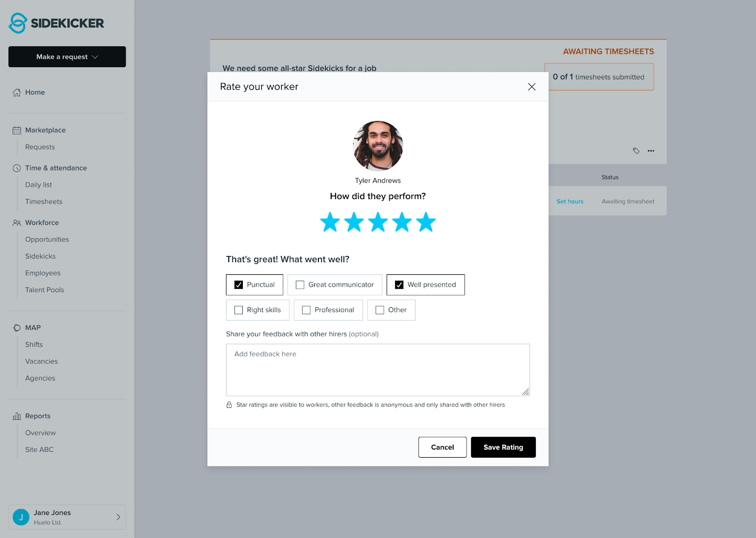The image size is (756, 538).
Task: Go to Reports Overview
Action: click(x=41, y=433)
